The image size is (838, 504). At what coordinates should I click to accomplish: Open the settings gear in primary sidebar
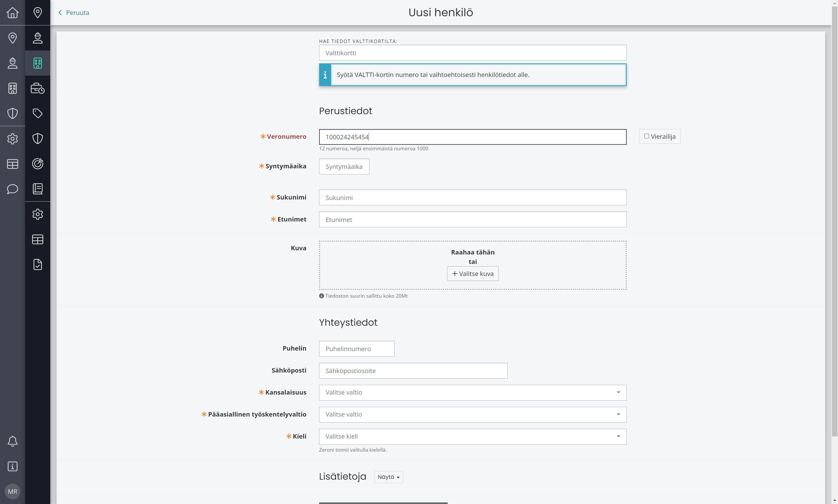click(13, 139)
